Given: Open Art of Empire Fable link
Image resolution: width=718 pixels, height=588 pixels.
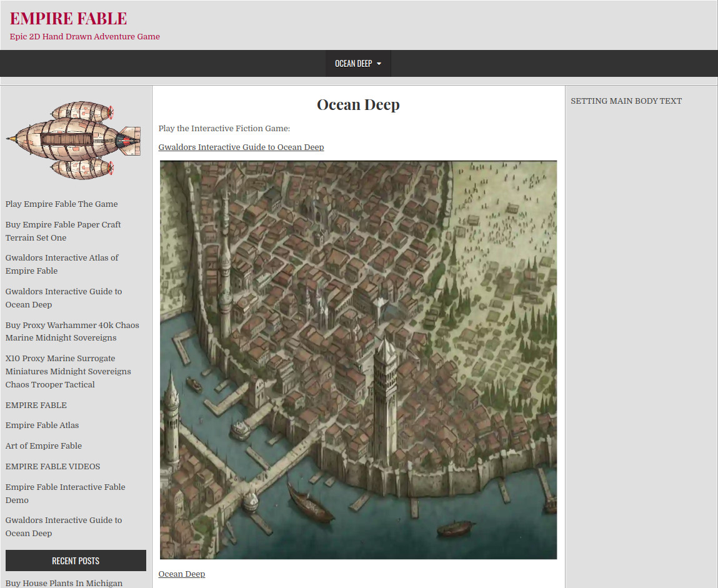Looking at the screenshot, I should coord(44,446).
